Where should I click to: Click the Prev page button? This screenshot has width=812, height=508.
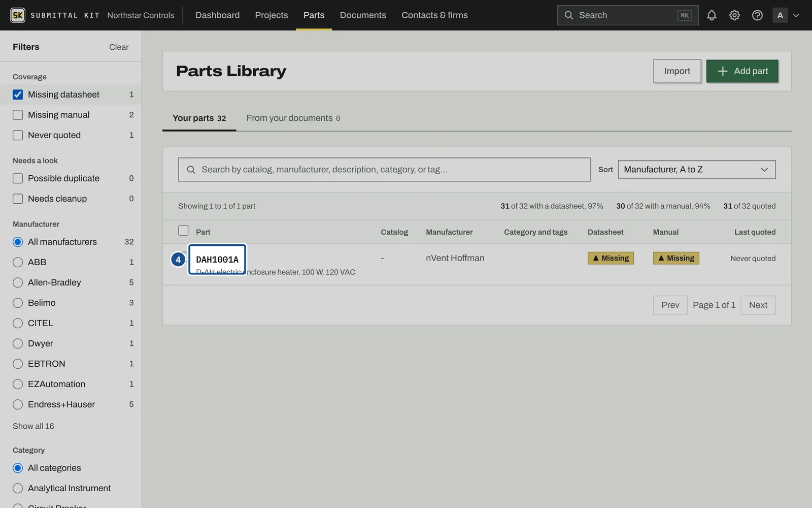670,305
